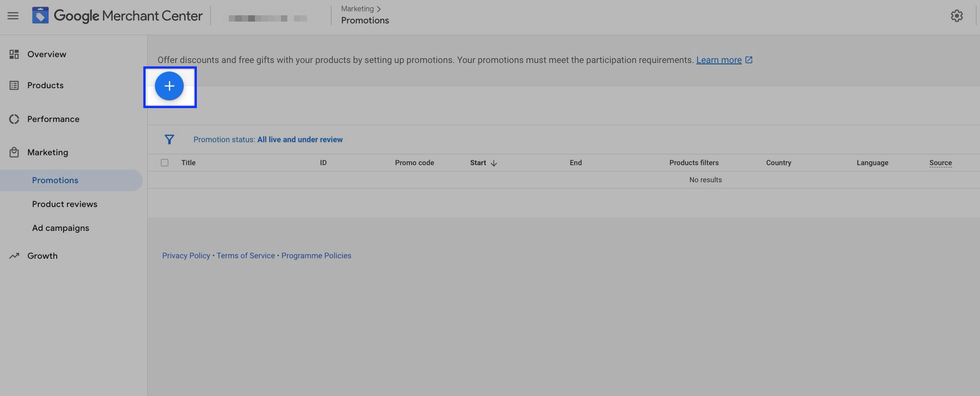
Task: Click the Country column header
Action: pos(779,163)
